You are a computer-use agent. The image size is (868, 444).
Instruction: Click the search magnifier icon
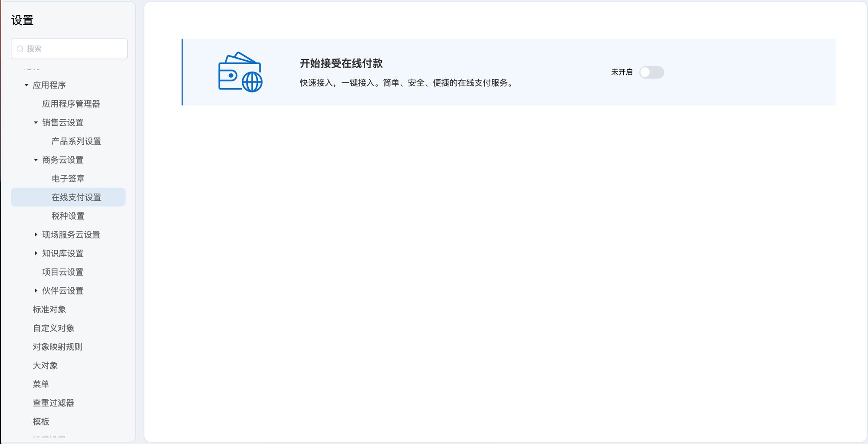(20, 49)
